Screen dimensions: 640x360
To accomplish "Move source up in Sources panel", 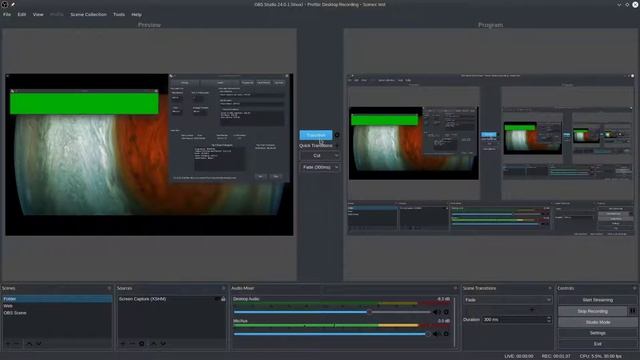I will coord(153,344).
